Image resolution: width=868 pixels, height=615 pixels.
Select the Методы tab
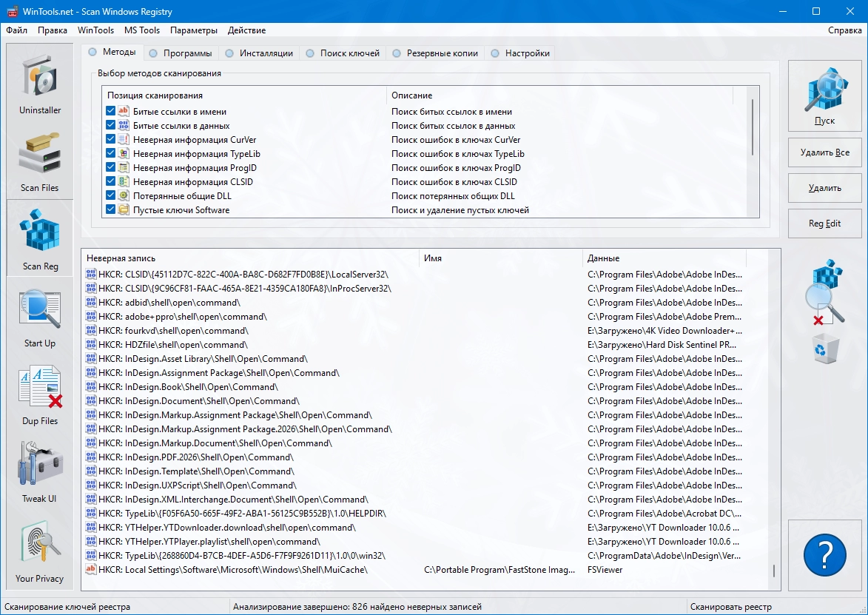112,52
